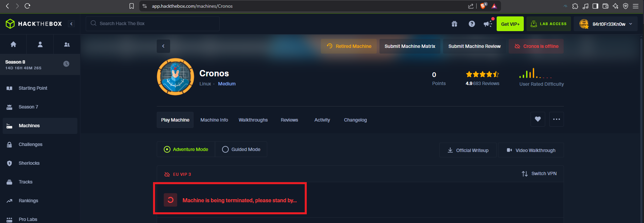Click the User Rated Difficulty chart
Image resolution: width=644 pixels, height=223 pixels.
pos(536,73)
